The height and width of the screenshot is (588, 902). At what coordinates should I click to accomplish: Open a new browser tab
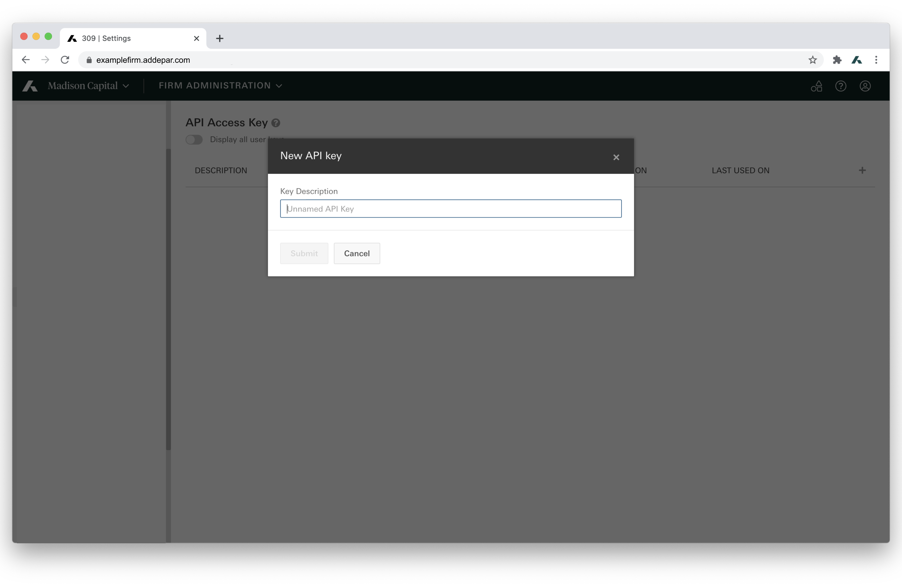click(x=219, y=38)
